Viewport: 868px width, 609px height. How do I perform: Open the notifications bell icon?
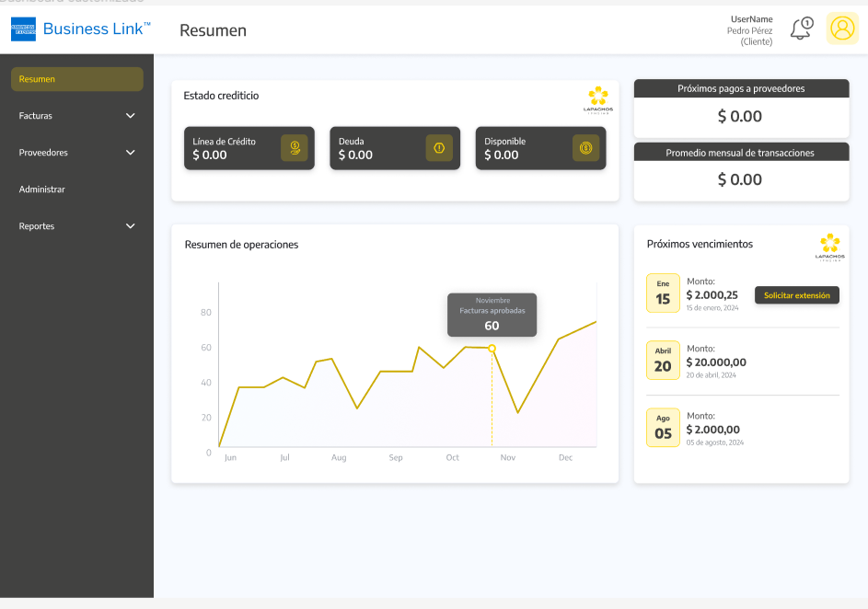[801, 29]
